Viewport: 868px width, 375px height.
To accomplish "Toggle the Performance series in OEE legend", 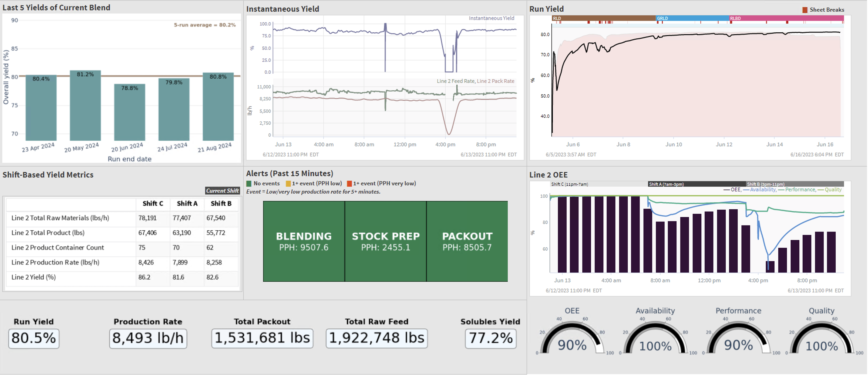I will 800,190.
